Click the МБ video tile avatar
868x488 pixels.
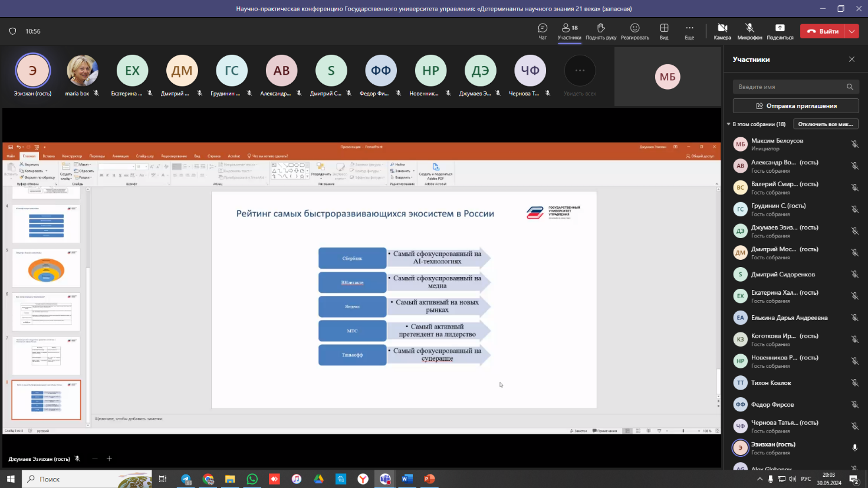click(668, 77)
